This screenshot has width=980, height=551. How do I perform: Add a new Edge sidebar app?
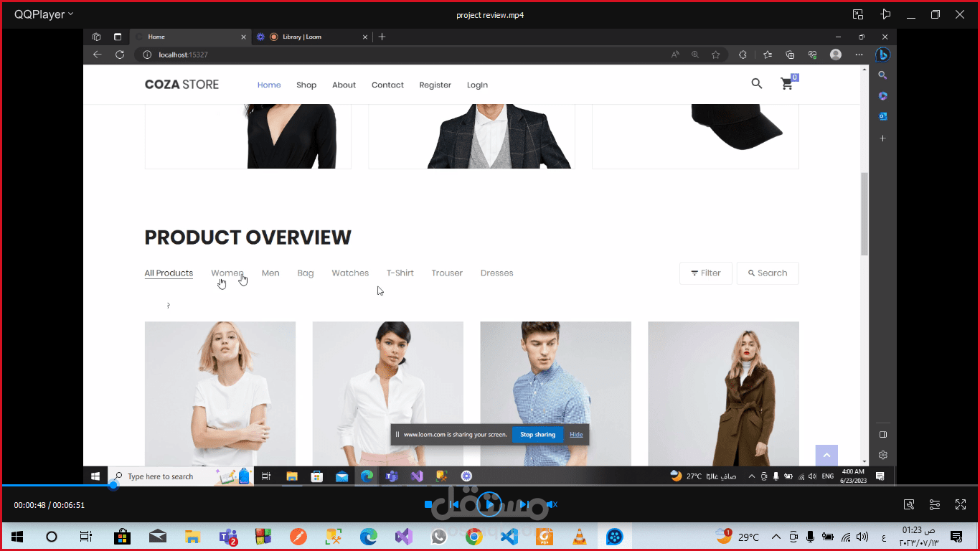coord(882,138)
